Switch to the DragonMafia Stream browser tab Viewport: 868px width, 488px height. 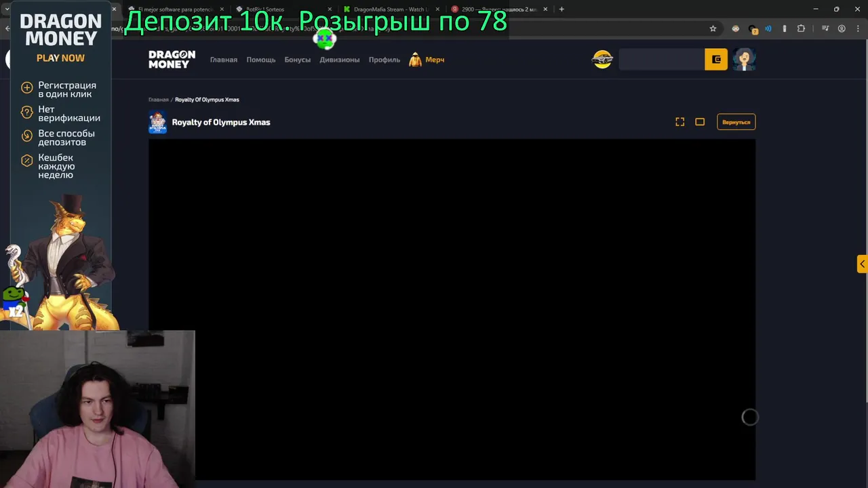(390, 9)
